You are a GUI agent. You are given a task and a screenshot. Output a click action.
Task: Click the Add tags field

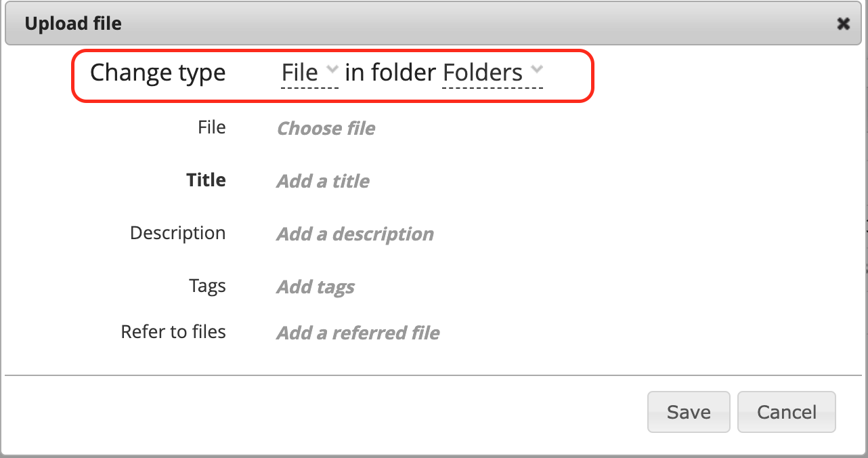click(316, 287)
